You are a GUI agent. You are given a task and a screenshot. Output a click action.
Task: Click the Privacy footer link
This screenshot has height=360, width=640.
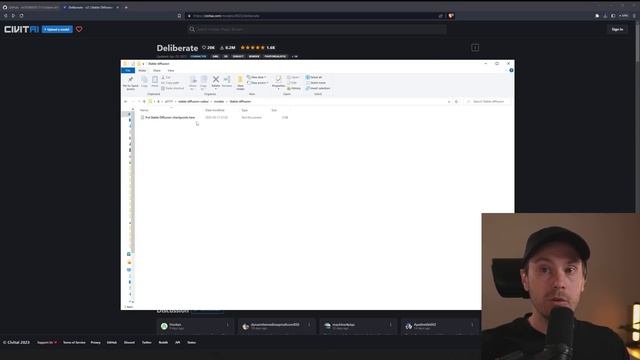click(x=96, y=342)
